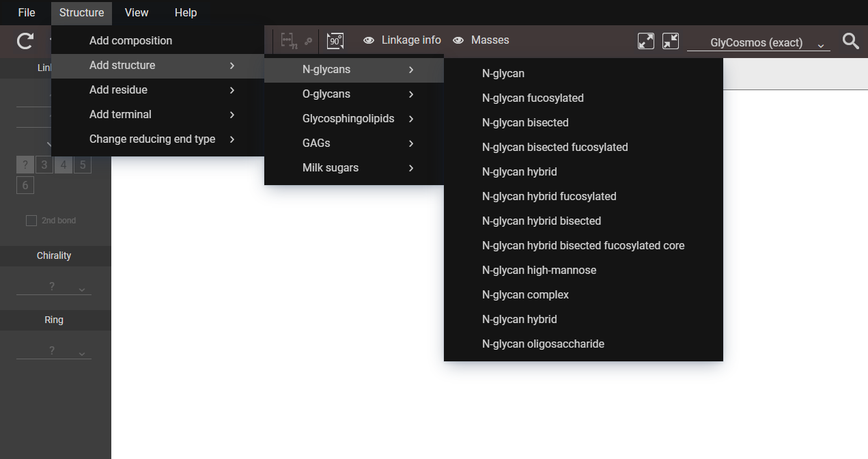
Task: Click the collapse all arrows icon
Action: tap(671, 41)
